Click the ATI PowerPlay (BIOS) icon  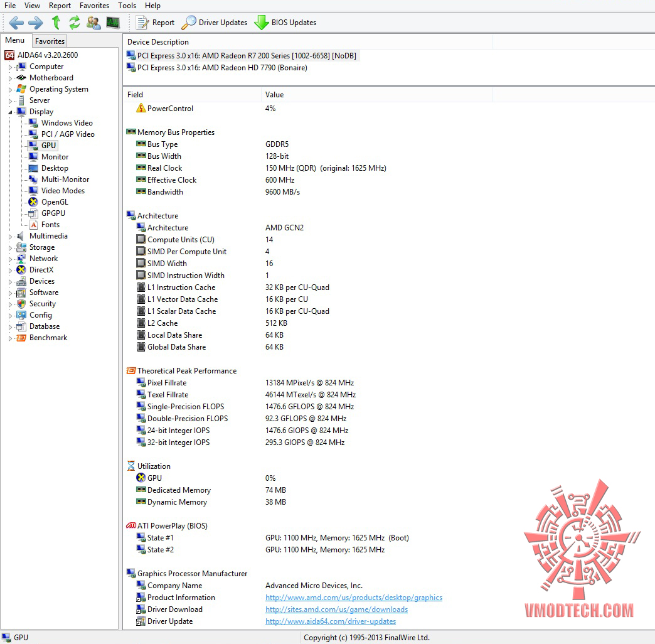pyautogui.click(x=131, y=526)
